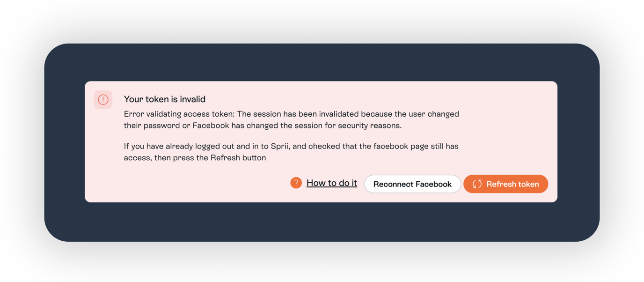Image resolution: width=644 pixels, height=282 pixels.
Task: Select the Your token is invalid heading
Action: pyautogui.click(x=164, y=99)
